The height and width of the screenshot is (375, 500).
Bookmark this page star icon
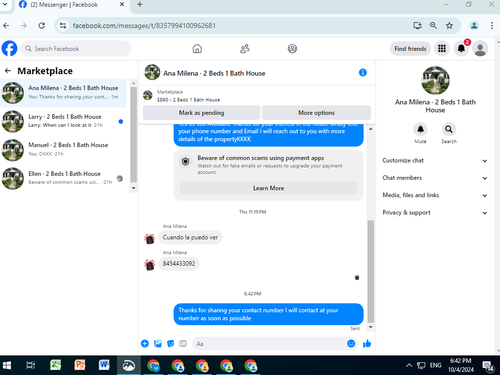coord(449,26)
